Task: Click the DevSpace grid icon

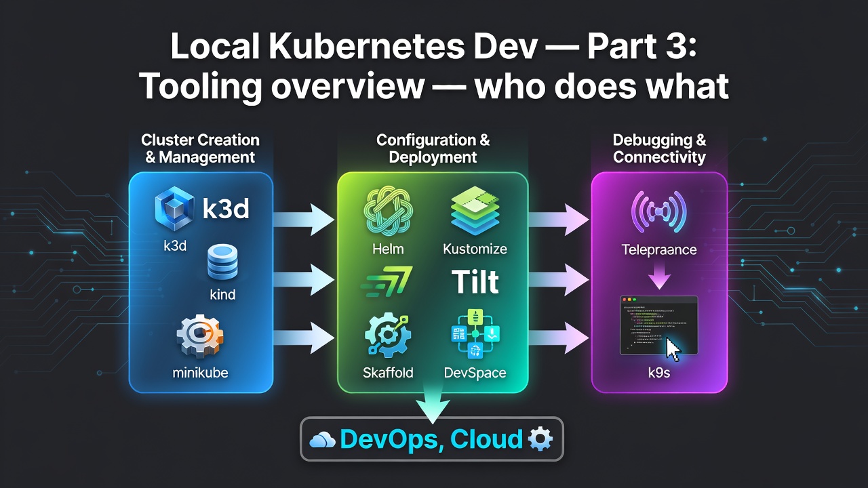Action: pyautogui.click(x=475, y=333)
